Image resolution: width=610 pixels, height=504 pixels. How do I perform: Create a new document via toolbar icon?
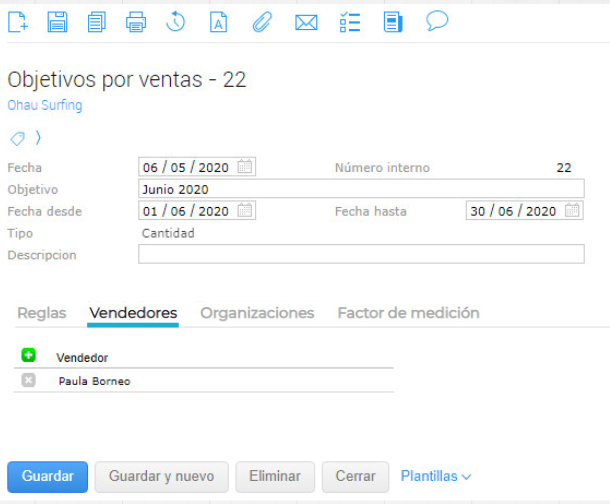pos(18,22)
